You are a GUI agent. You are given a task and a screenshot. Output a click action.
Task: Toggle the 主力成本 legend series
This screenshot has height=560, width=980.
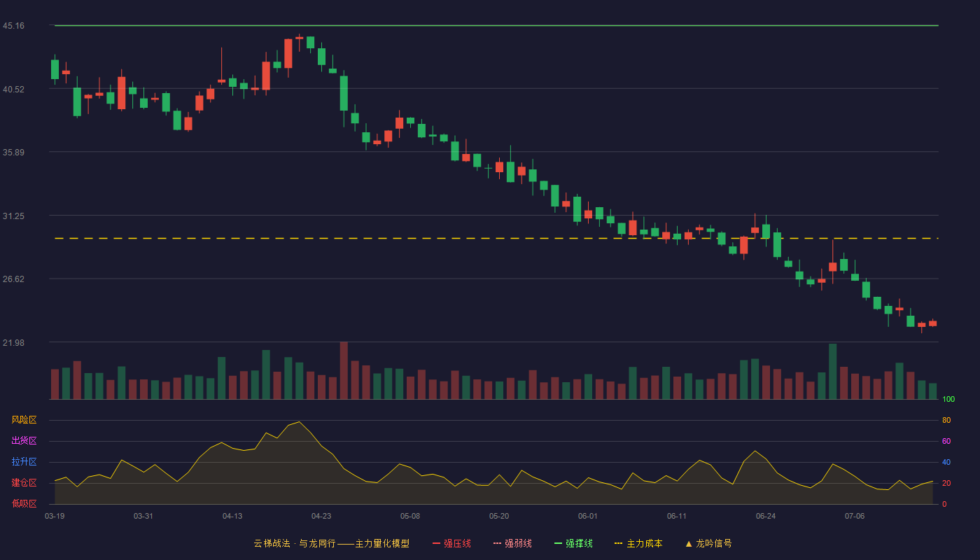click(638, 543)
